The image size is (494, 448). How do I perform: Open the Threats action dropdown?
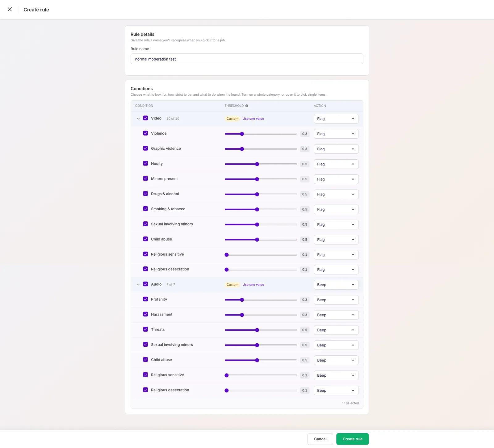click(336, 330)
